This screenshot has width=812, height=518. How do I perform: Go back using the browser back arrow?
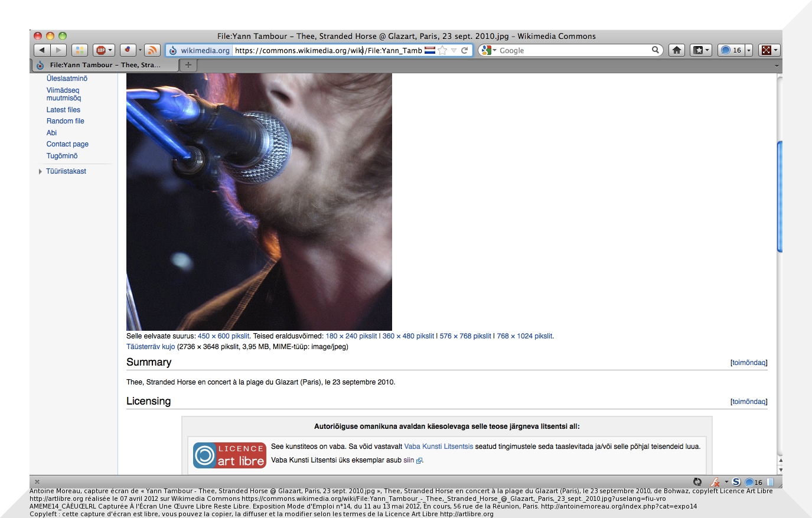click(x=42, y=50)
